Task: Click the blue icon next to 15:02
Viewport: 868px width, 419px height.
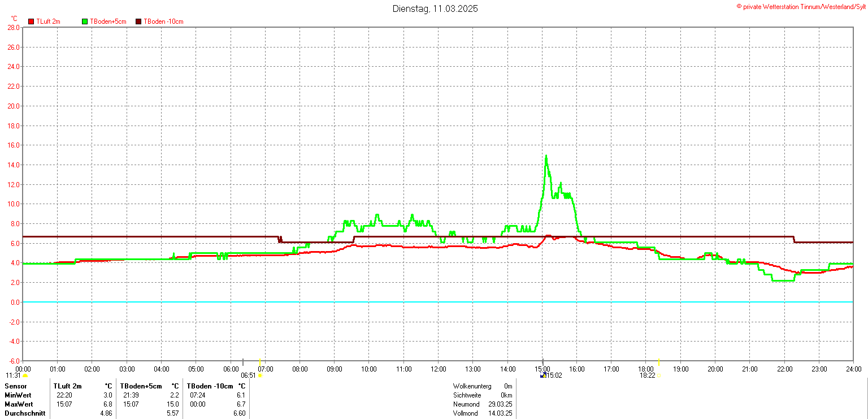Action: click(543, 375)
